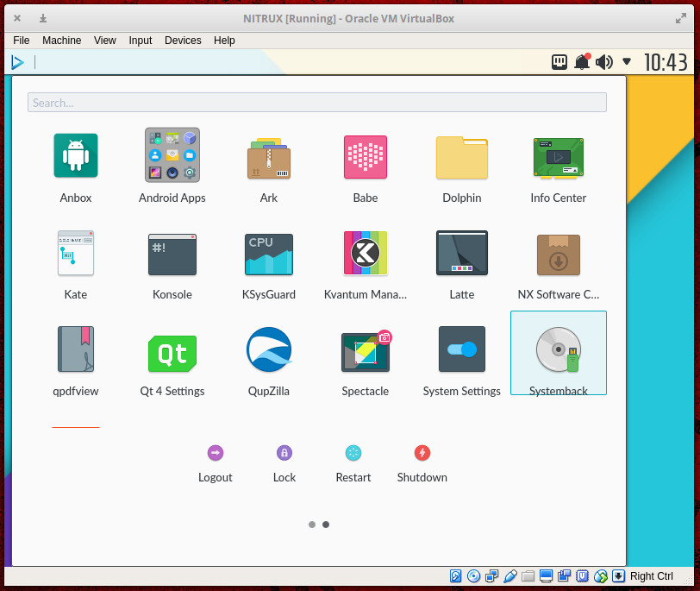Viewport: 700px width, 591px height.
Task: Launch Konsole terminal
Action: 172,254
